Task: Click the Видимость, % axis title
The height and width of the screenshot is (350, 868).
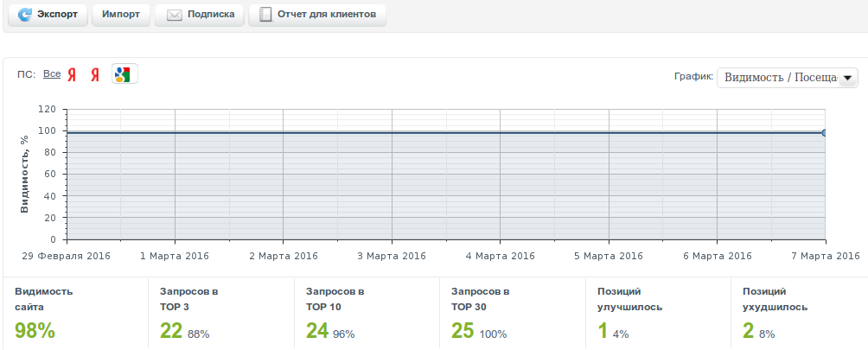Action: (x=24, y=174)
